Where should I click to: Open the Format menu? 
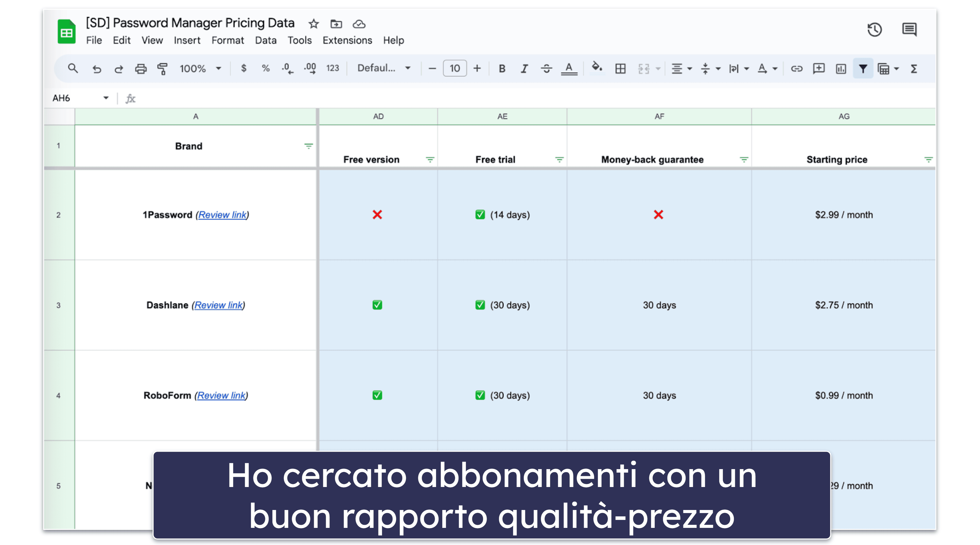(x=227, y=40)
